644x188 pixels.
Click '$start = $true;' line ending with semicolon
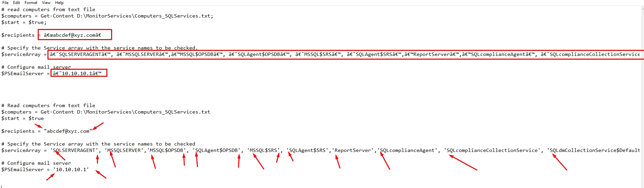tap(24, 22)
